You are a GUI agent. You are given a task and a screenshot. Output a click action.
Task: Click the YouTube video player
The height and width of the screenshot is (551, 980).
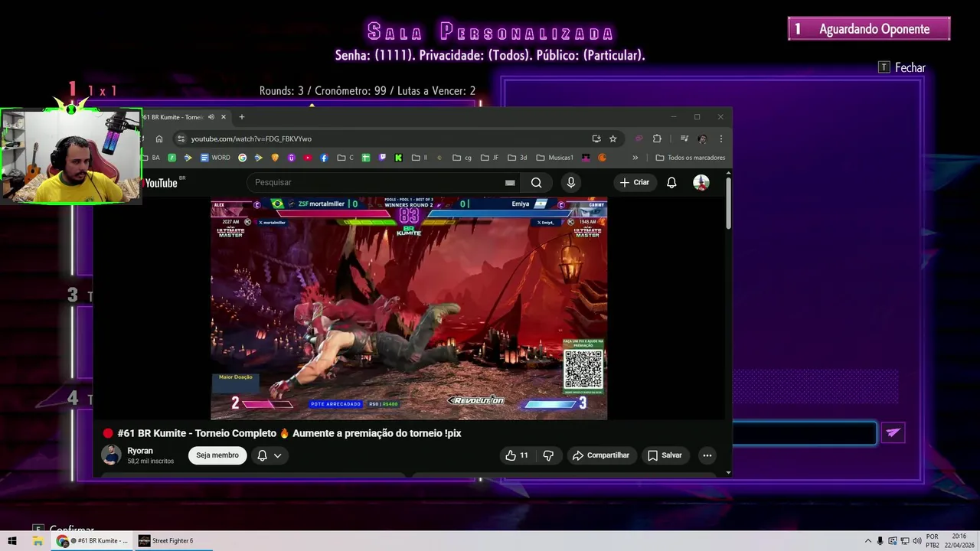point(409,308)
